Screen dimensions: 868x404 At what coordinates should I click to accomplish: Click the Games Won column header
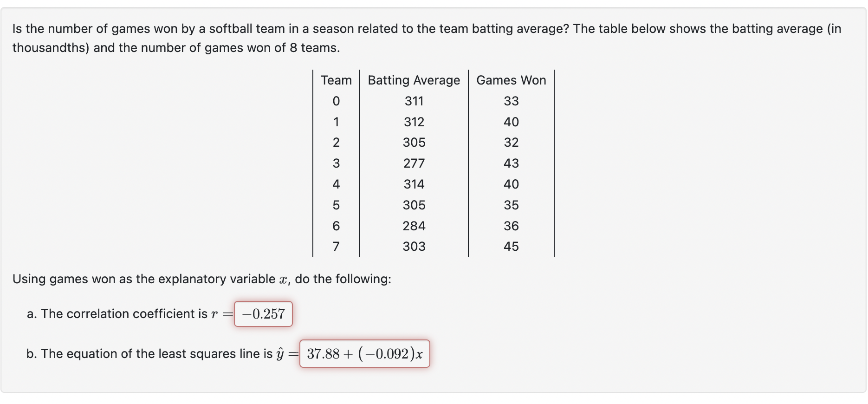pos(511,80)
